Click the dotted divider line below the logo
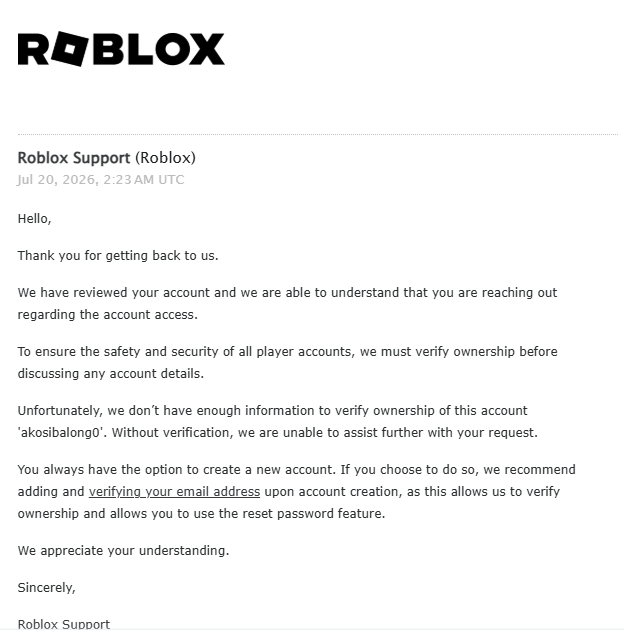Image resolution: width=624 pixels, height=644 pixels. [318, 134]
